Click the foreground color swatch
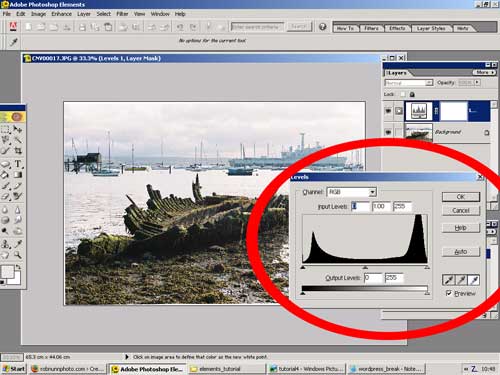This screenshot has height=375, width=500. point(7,272)
